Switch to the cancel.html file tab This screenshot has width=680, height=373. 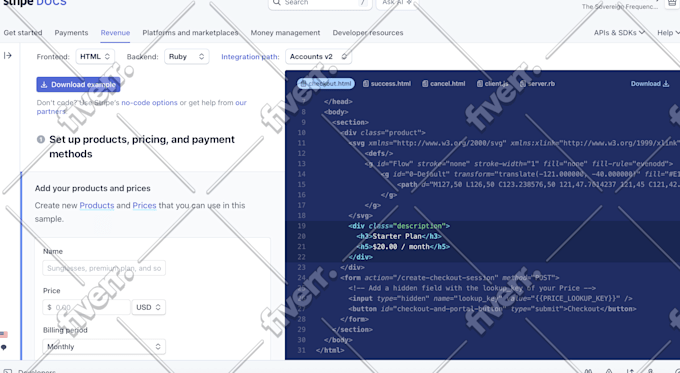pyautogui.click(x=444, y=84)
